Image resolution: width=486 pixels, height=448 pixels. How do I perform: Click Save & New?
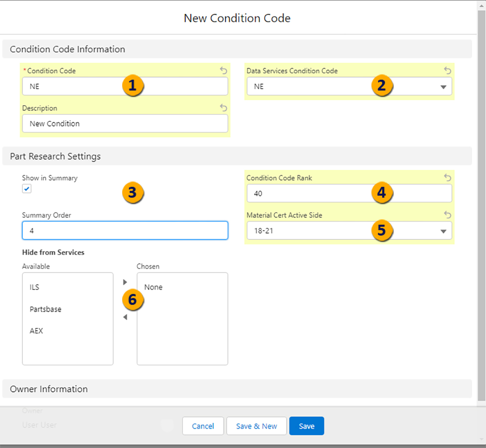point(256,426)
